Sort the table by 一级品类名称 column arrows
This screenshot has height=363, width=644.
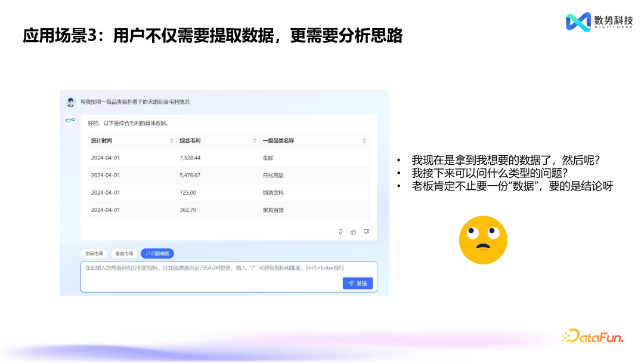(364, 141)
